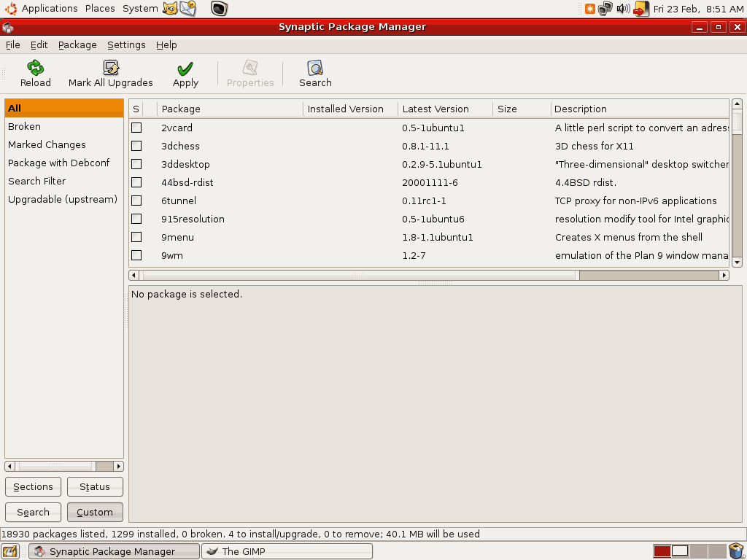Mark the 2vcard package checkbox

pos(136,128)
